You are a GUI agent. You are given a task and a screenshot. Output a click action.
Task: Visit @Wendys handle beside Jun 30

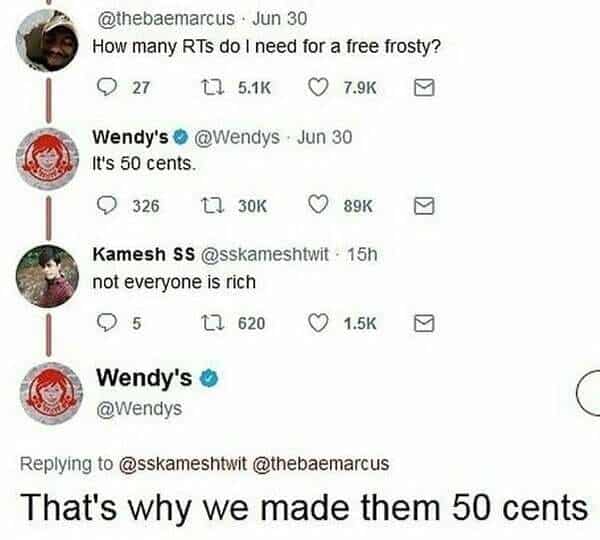pyautogui.click(x=237, y=137)
